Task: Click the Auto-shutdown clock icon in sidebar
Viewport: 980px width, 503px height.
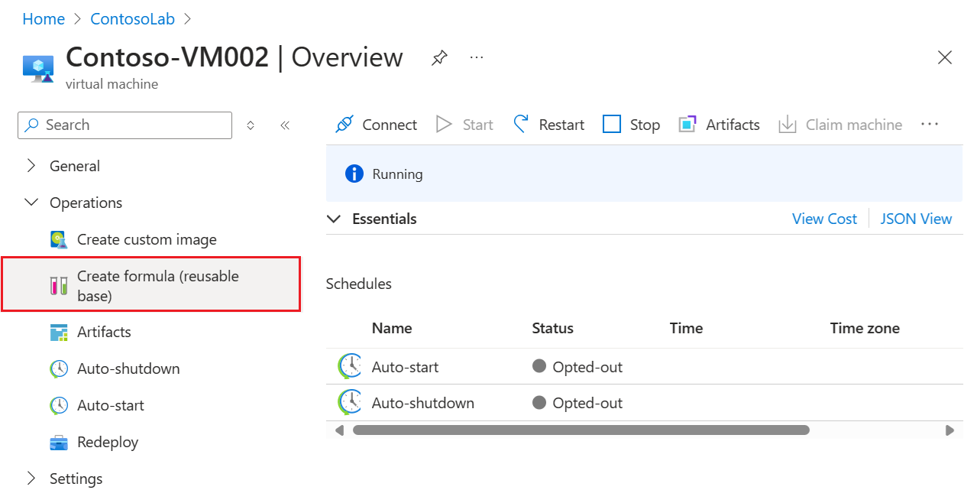Action: pyautogui.click(x=59, y=369)
